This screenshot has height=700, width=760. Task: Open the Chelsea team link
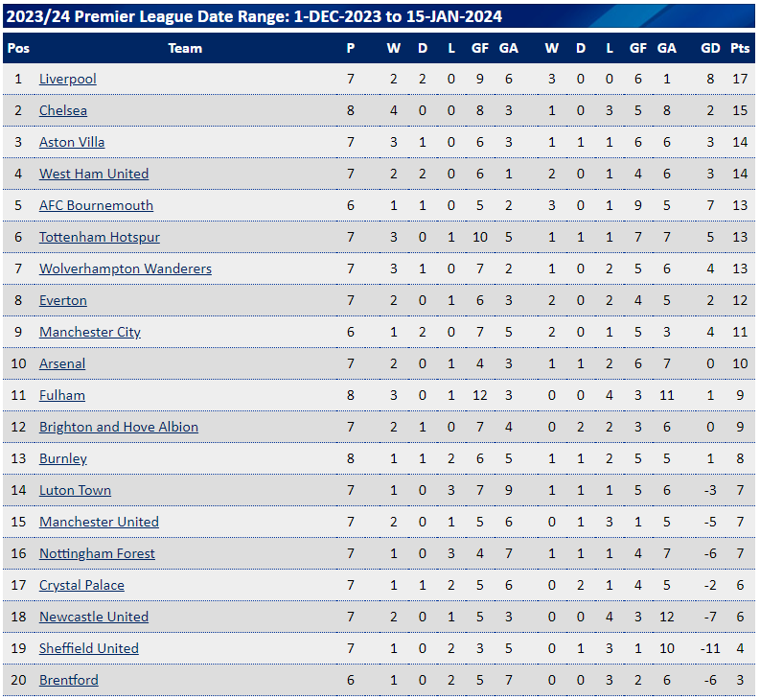pyautogui.click(x=63, y=110)
